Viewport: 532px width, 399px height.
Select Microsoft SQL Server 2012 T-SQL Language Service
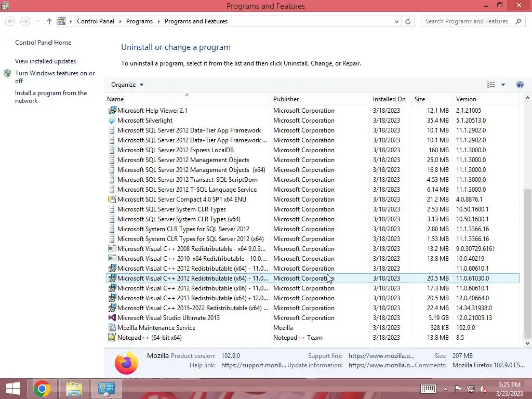(x=312, y=189)
